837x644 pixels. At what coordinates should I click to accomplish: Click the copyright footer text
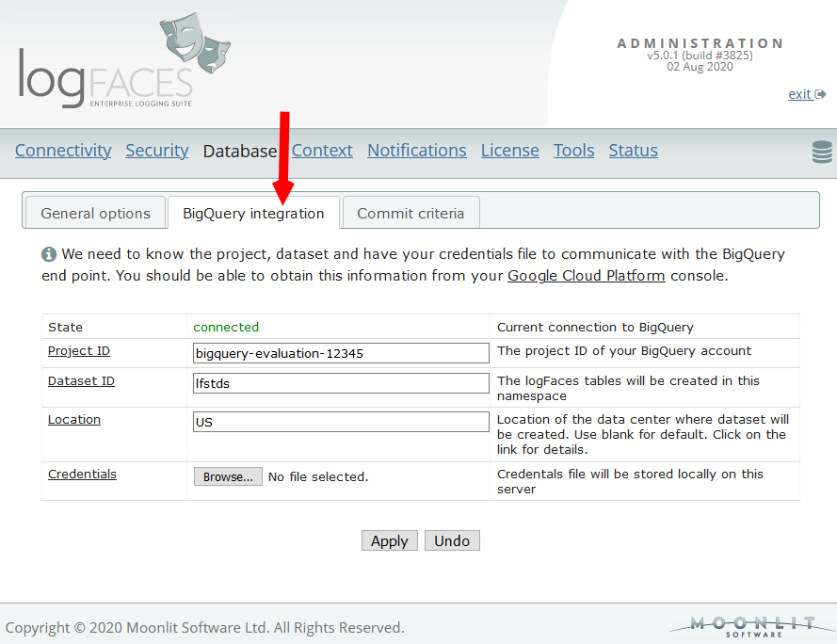pos(205,627)
